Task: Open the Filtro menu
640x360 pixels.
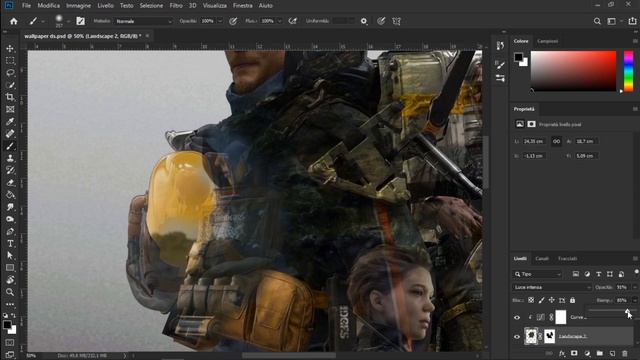Action: point(176,6)
